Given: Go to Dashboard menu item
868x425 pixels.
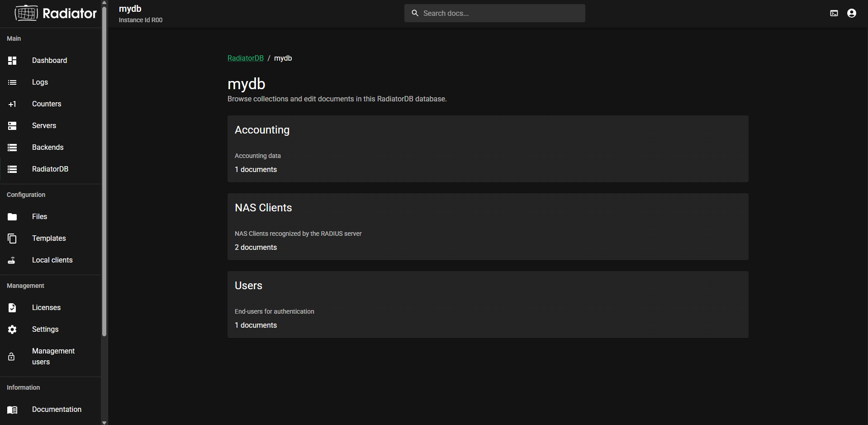Looking at the screenshot, I should pos(49,61).
